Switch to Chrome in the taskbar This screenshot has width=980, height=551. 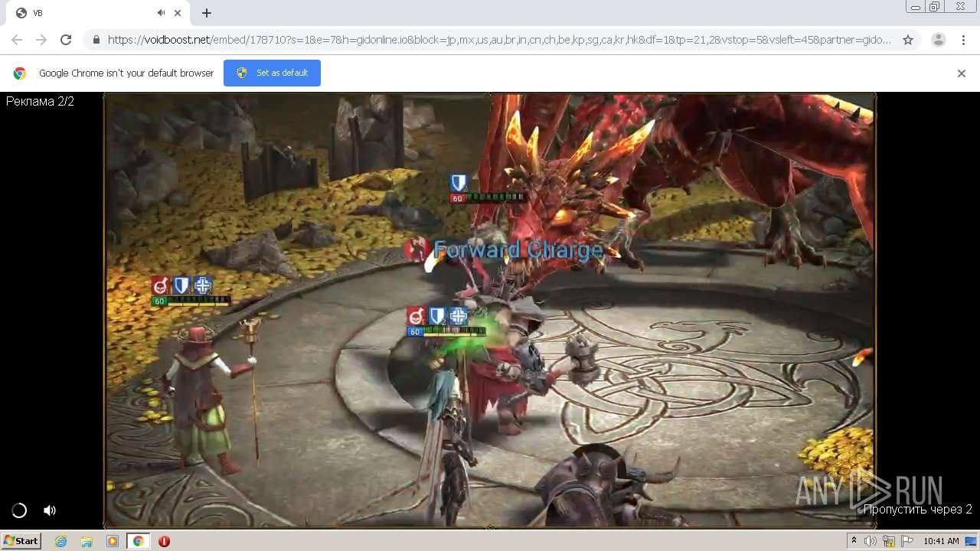pyautogui.click(x=139, y=541)
